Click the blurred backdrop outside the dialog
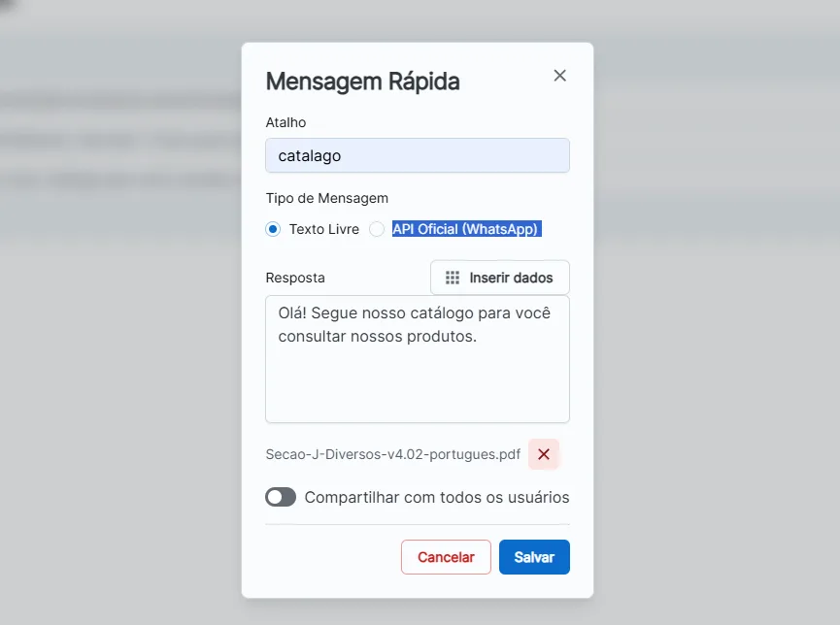Viewport: 840px width, 625px height. pos(120,375)
